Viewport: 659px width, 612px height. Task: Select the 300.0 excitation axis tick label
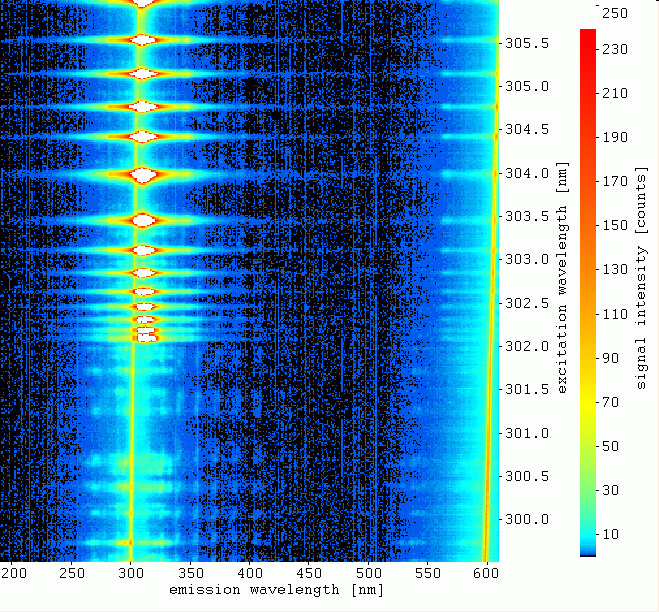click(x=526, y=520)
